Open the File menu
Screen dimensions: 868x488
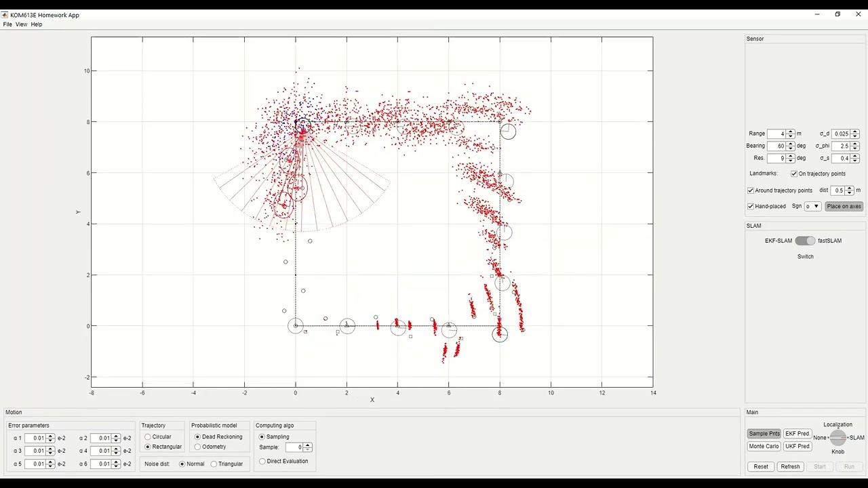[x=7, y=24]
